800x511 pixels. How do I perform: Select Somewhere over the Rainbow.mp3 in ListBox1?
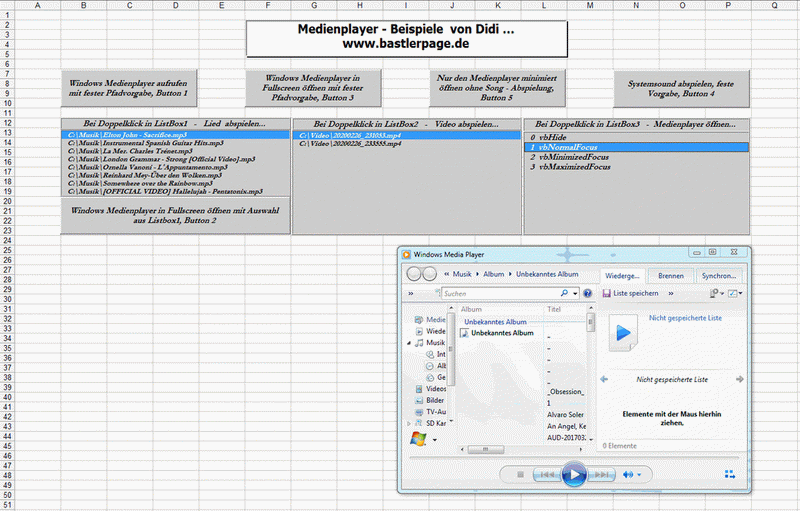(x=176, y=184)
